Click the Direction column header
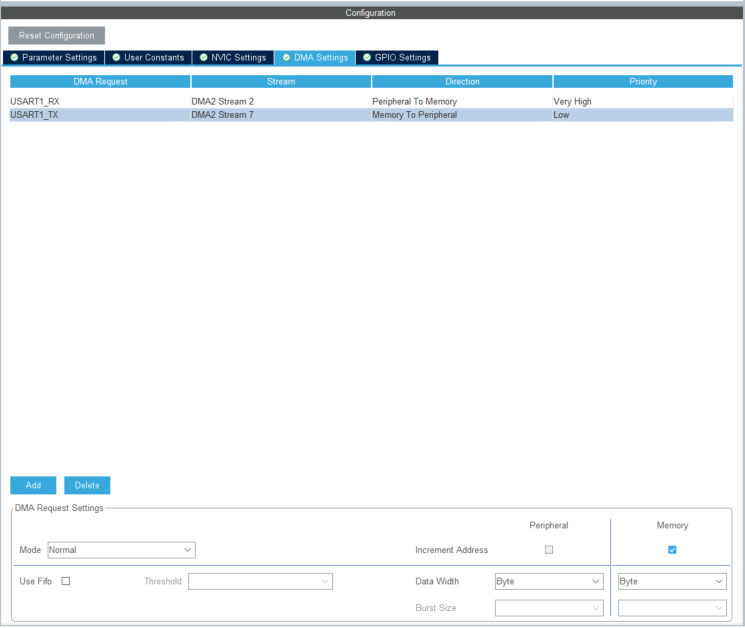Image resolution: width=745 pixels, height=628 pixels. pyautogui.click(x=462, y=82)
